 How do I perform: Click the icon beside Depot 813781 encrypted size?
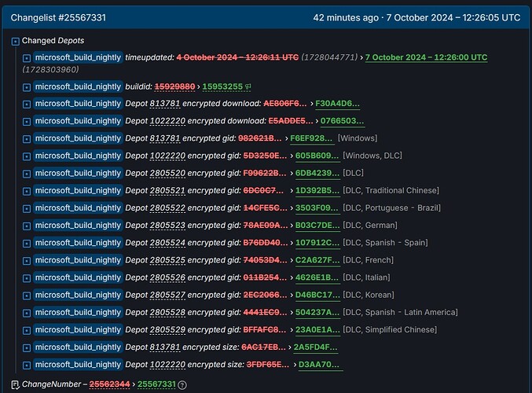[27, 348]
